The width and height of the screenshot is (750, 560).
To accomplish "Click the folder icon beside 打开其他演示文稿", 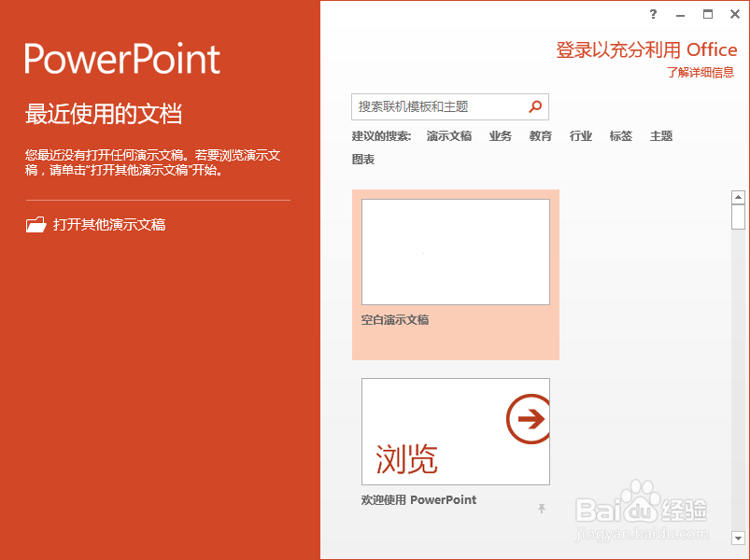I will coord(35,224).
